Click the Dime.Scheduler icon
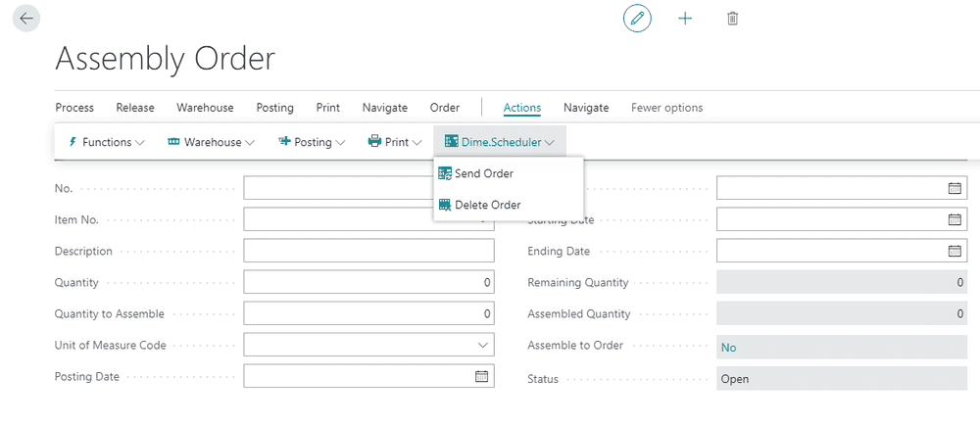Viewport: 980px width, 425px height. [451, 142]
